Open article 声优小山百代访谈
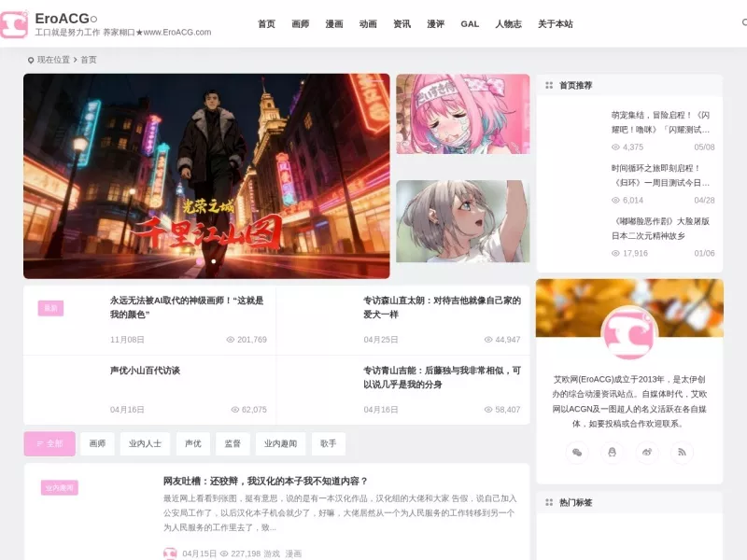Viewport: 747px width, 560px height. (x=145, y=371)
